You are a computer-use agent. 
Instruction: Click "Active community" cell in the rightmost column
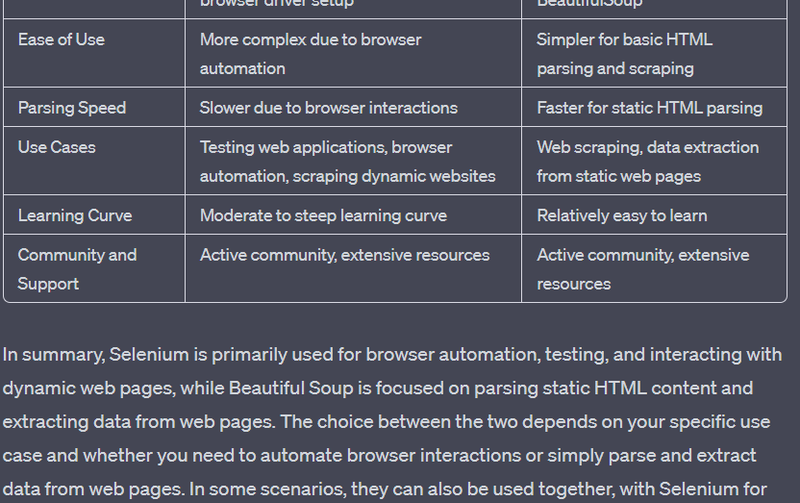pos(642,269)
